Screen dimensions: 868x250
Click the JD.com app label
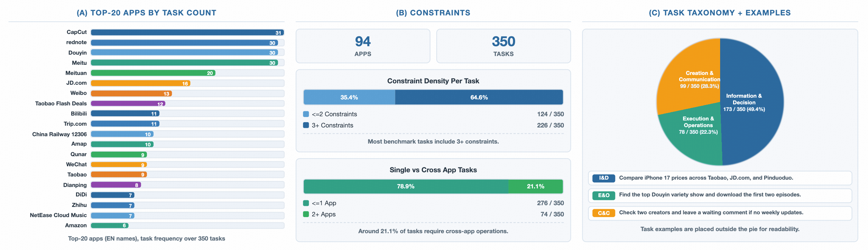76,83
